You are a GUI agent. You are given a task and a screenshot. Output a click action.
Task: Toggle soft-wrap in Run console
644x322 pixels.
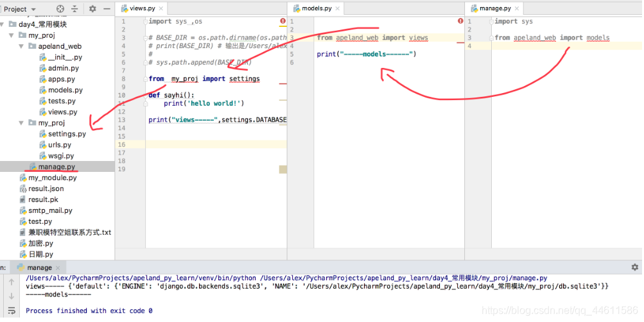[x=10, y=310]
